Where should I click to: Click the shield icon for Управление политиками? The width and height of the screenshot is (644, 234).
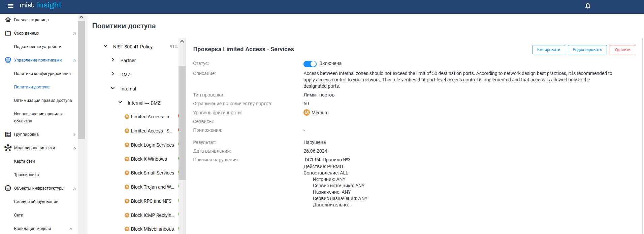pyautogui.click(x=8, y=60)
